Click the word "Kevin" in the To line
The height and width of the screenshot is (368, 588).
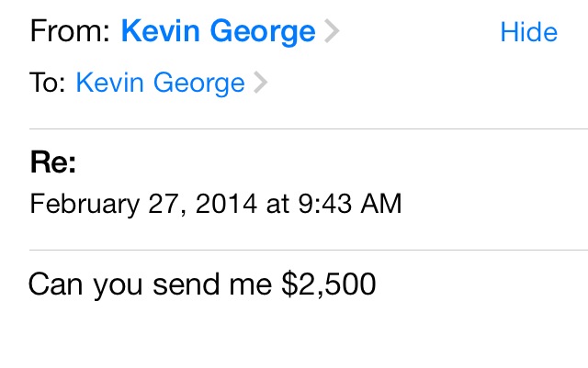tap(108, 84)
